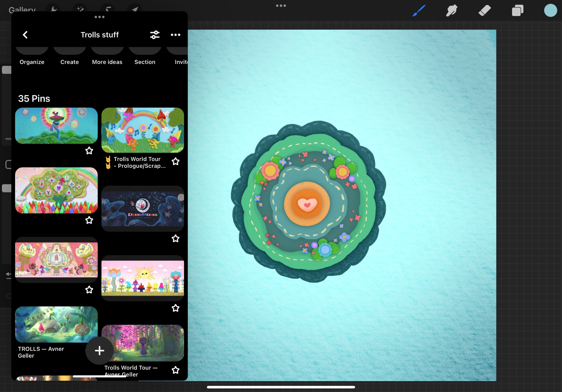Open Trolls stuff board options menu

point(176,35)
